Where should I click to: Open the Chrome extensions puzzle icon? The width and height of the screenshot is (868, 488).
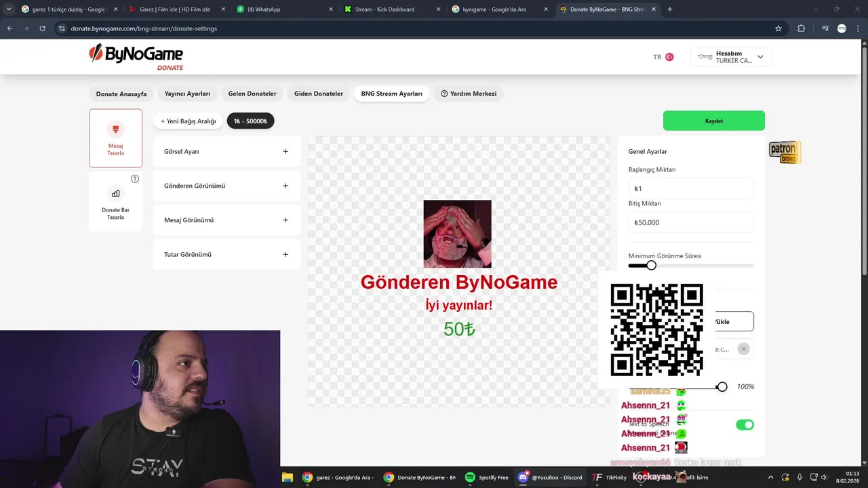tap(802, 28)
